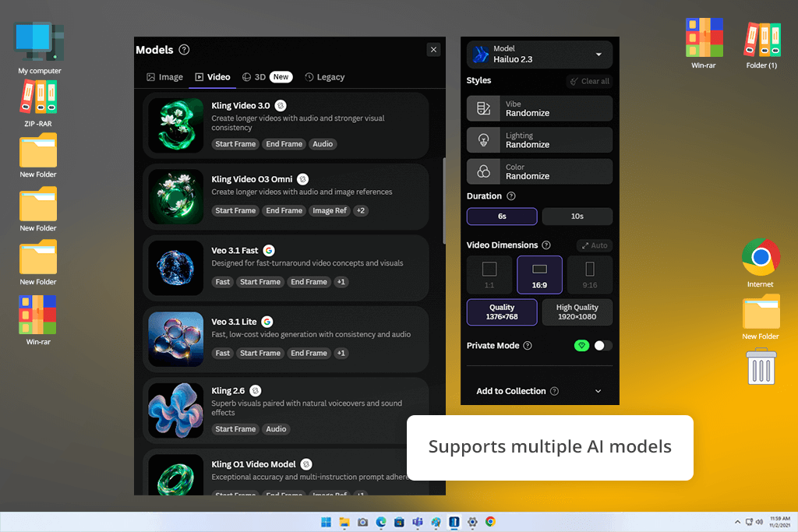Screen dimensions: 798x532
Task: Click Clear all styles button
Action: click(x=589, y=81)
